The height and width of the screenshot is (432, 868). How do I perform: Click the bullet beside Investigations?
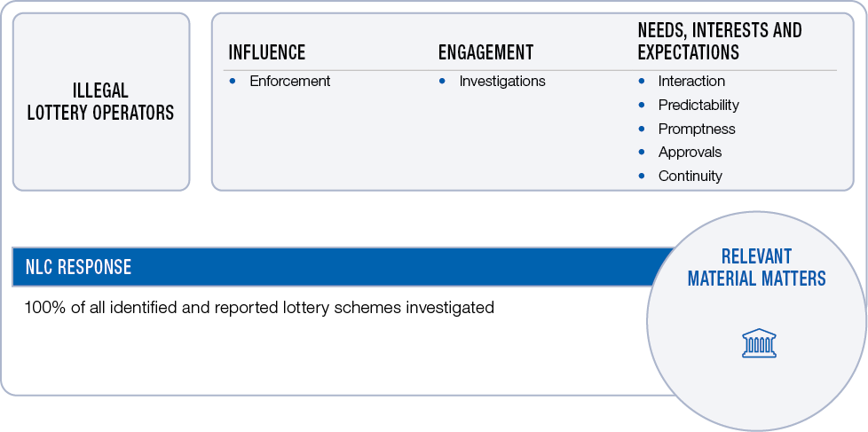click(442, 81)
